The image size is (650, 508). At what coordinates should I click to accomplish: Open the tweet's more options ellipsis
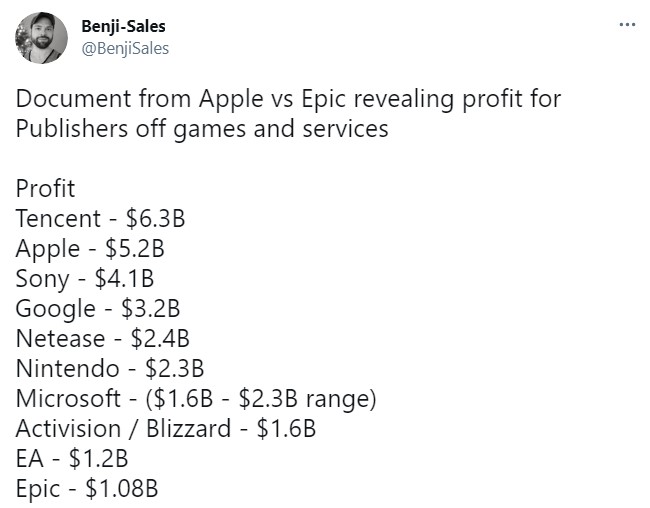[x=627, y=25]
